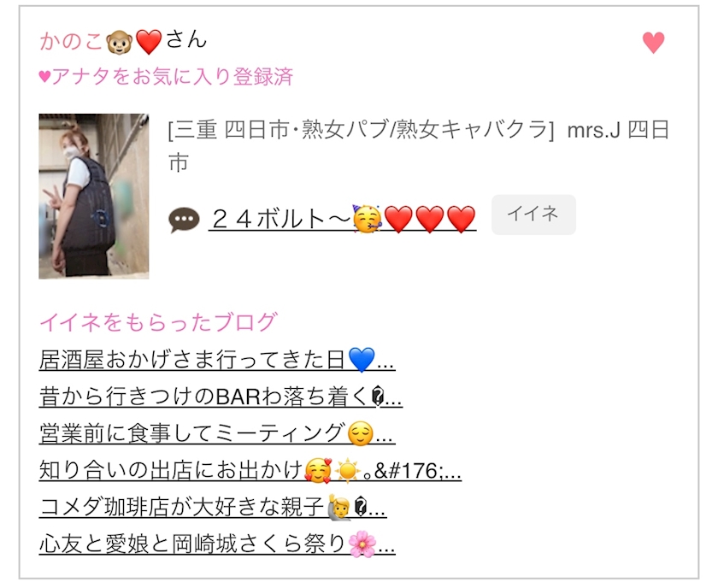
Task: Open the speech bubble comment icon
Action: coord(184,220)
